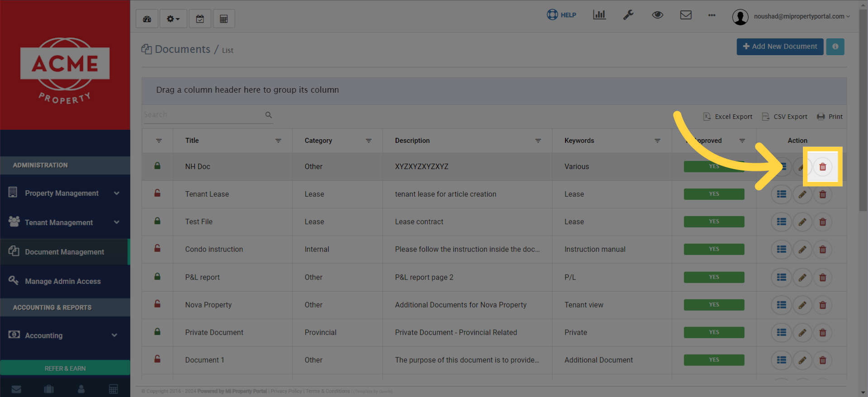Edit the Private Document entry
This screenshot has height=397, width=868.
(802, 333)
